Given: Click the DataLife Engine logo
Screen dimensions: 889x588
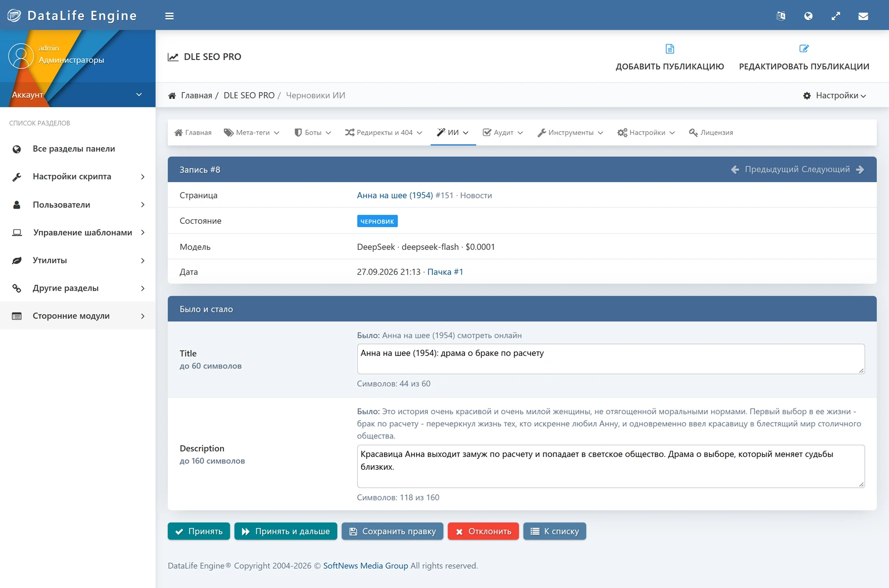Looking at the screenshot, I should 72,16.
